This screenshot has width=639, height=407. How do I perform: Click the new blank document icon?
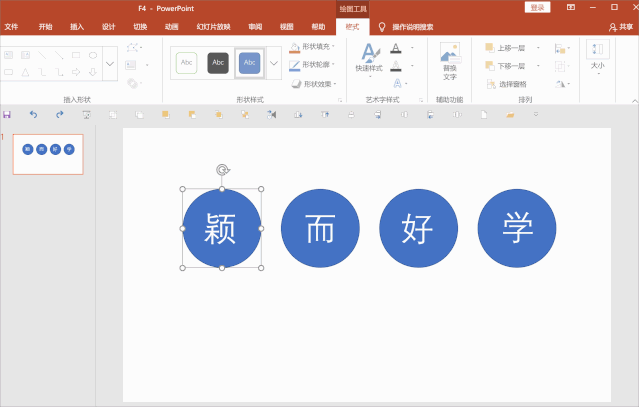(484, 115)
